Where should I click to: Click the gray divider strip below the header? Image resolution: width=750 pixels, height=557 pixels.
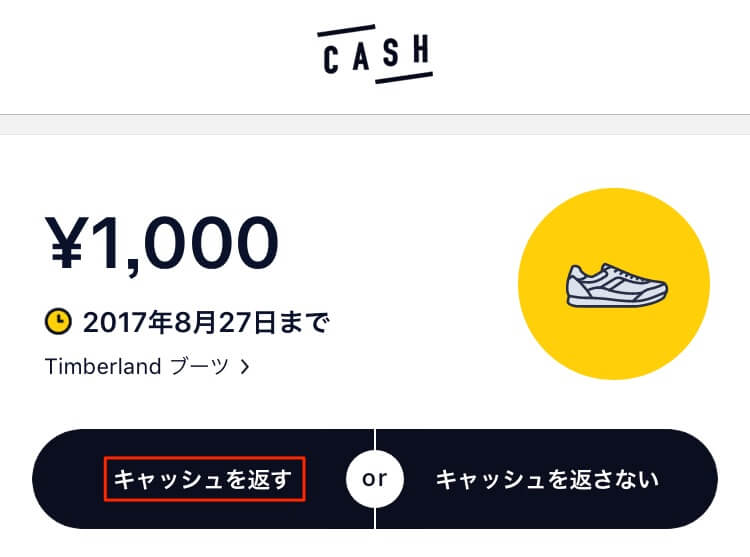pos(375,125)
